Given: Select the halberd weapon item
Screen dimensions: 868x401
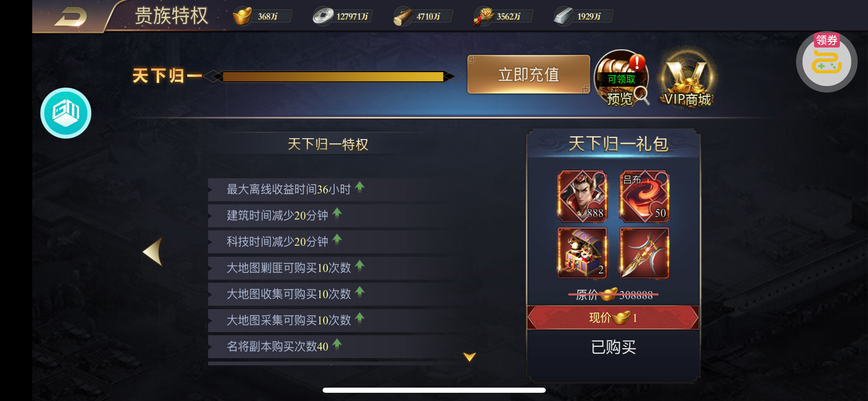Looking at the screenshot, I should (x=644, y=253).
